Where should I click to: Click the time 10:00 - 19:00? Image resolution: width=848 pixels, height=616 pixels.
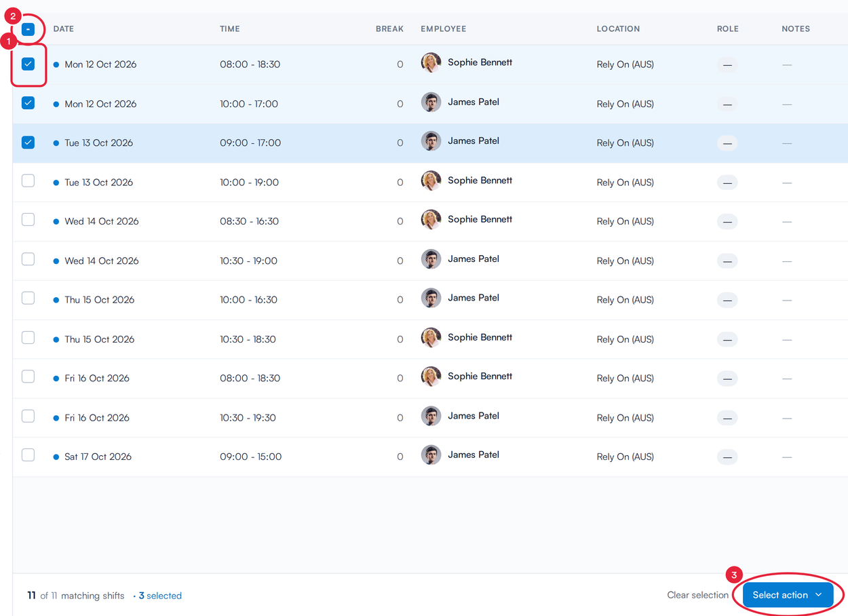point(249,182)
